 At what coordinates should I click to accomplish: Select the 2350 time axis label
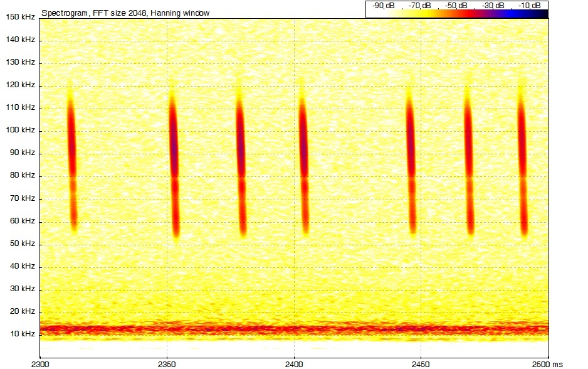click(167, 364)
